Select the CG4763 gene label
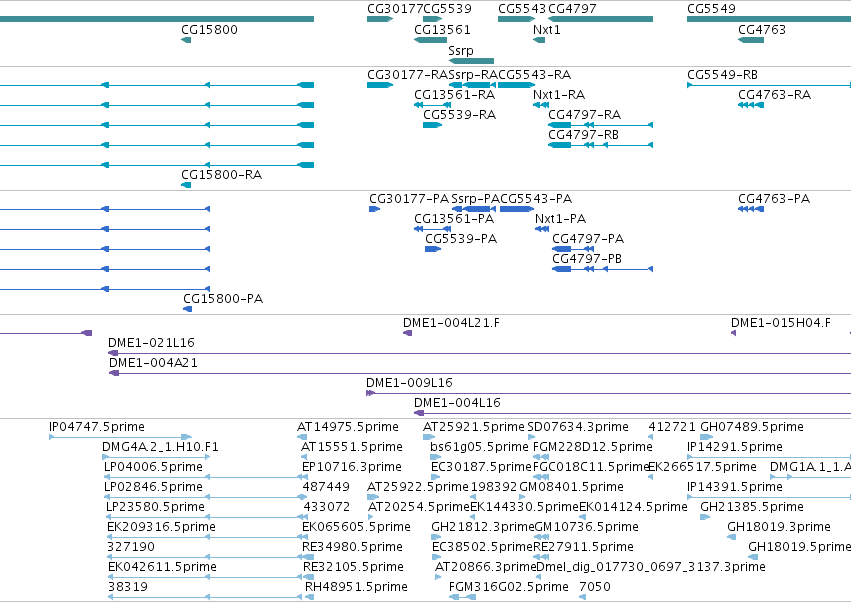 761,29
